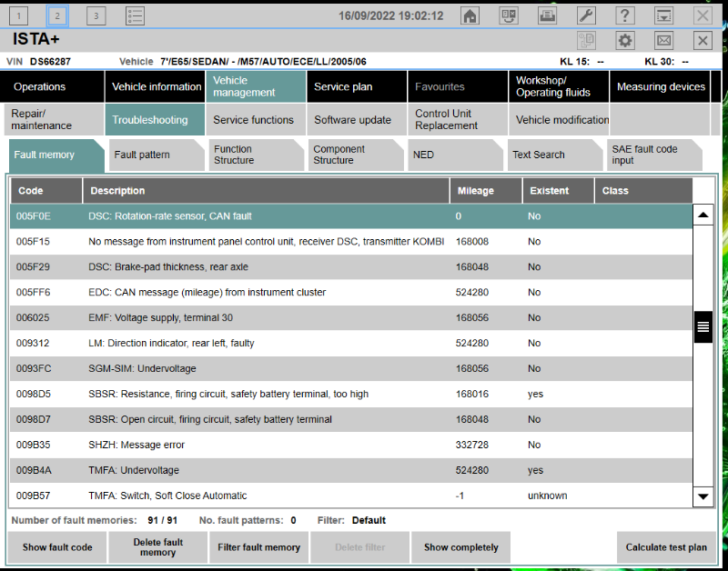Open Workshop/Operating fluids menu
728x571 pixels.
tap(559, 86)
